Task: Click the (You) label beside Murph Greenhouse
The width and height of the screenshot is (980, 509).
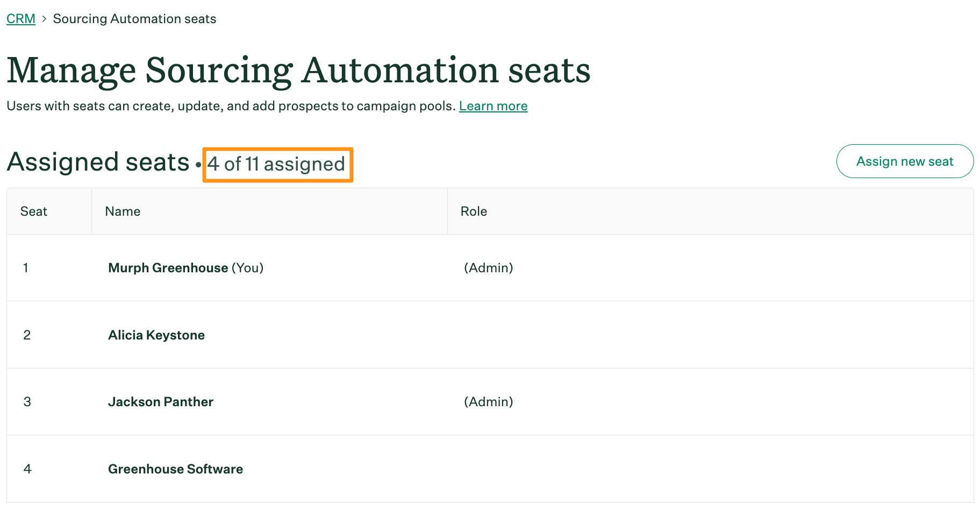Action: [x=247, y=267]
